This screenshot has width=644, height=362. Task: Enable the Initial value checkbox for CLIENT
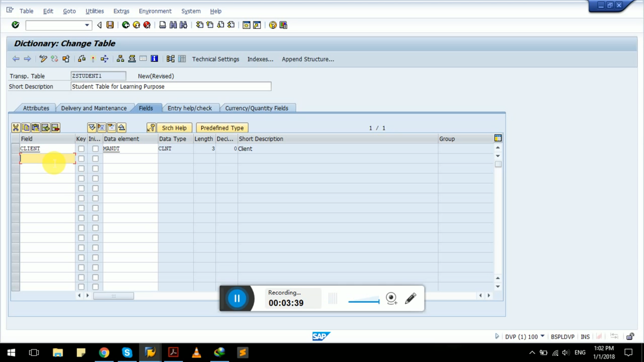(x=95, y=148)
